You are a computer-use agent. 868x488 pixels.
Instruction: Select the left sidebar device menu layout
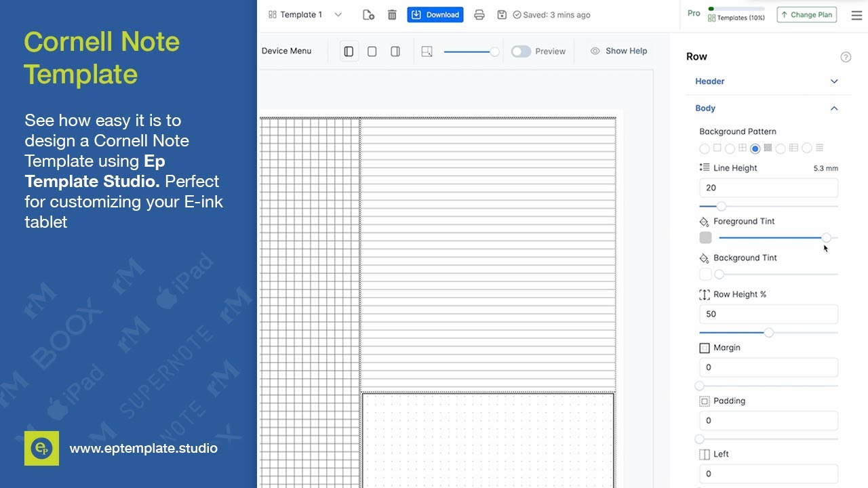coord(349,52)
